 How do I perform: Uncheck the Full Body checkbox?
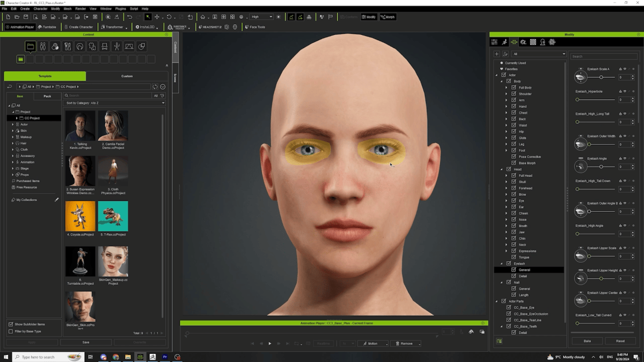(x=514, y=87)
